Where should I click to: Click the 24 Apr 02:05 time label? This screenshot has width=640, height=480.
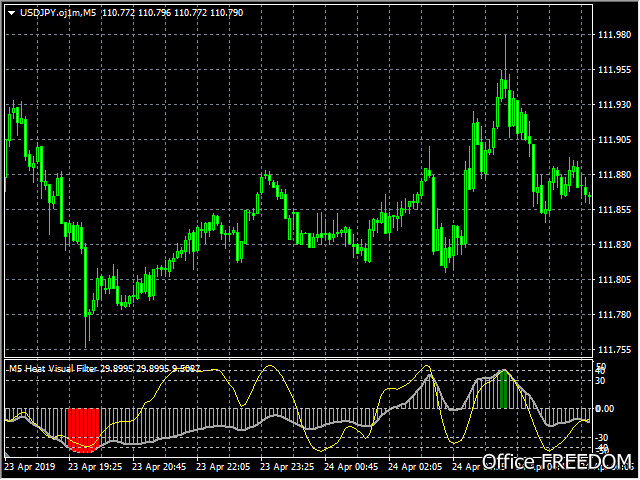[x=415, y=467]
